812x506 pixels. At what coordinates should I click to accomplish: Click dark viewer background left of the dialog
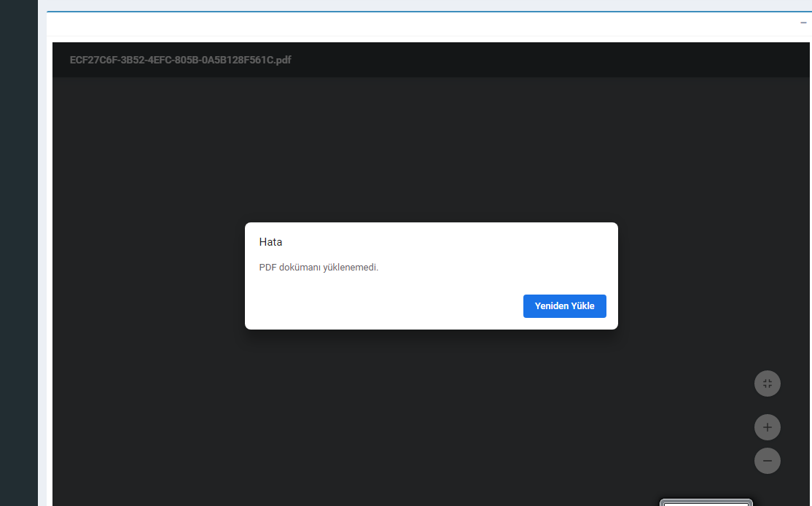pos(146,277)
